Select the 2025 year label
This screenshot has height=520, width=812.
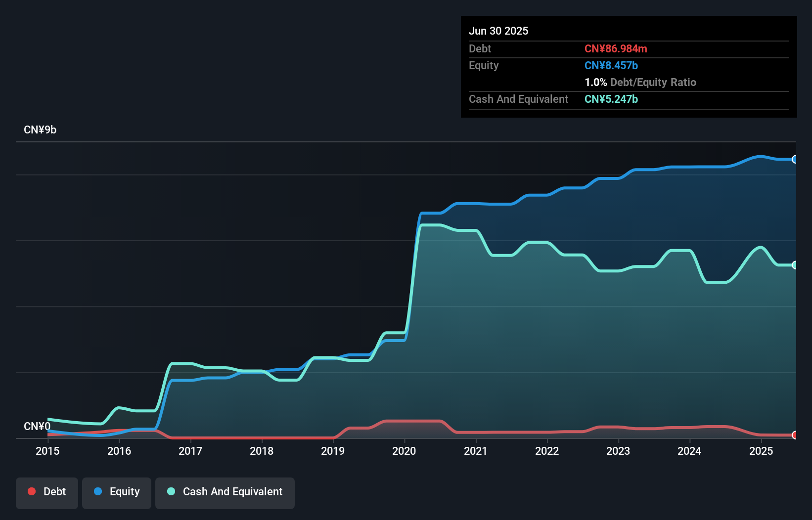[762, 451]
